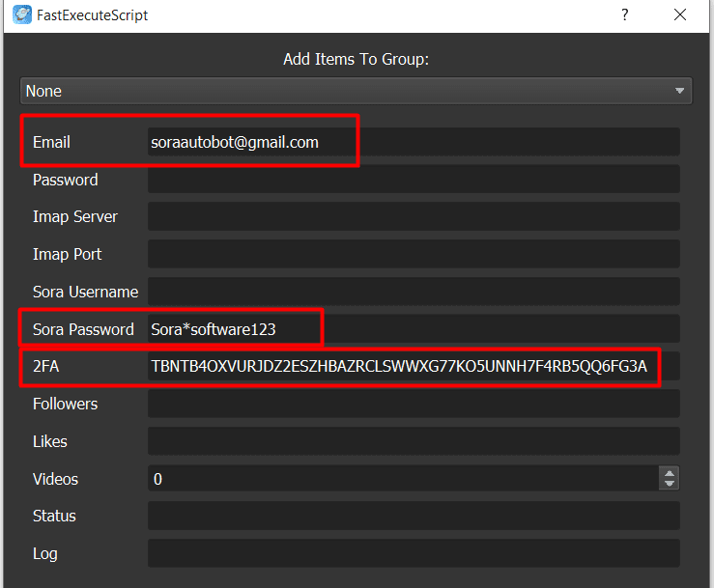This screenshot has height=588, width=714.
Task: Click the Add Items To Group heading
Action: coord(357,59)
